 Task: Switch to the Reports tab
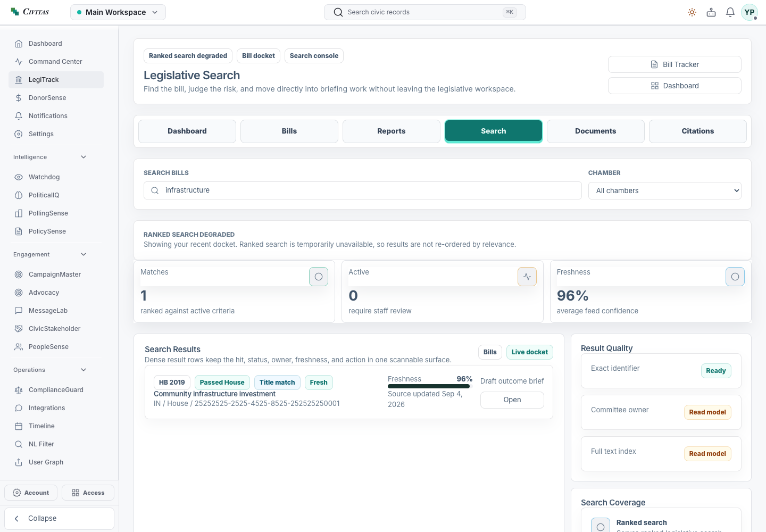392,131
